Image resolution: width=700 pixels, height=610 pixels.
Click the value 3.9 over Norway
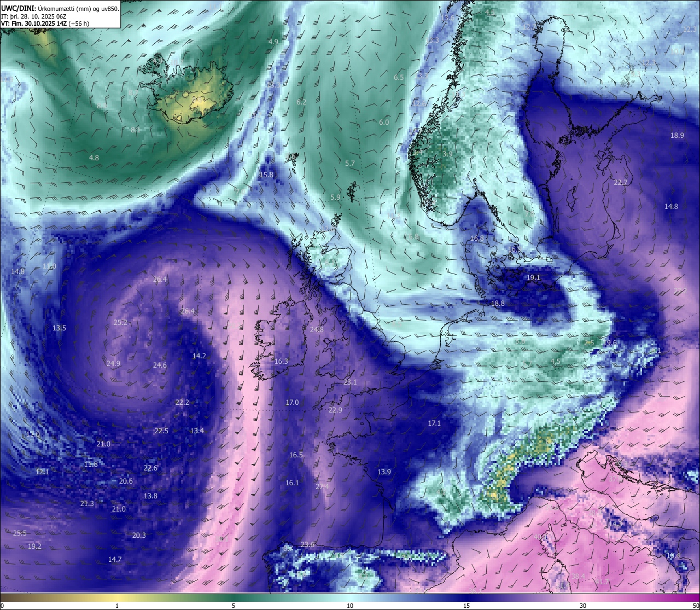tap(447, 154)
